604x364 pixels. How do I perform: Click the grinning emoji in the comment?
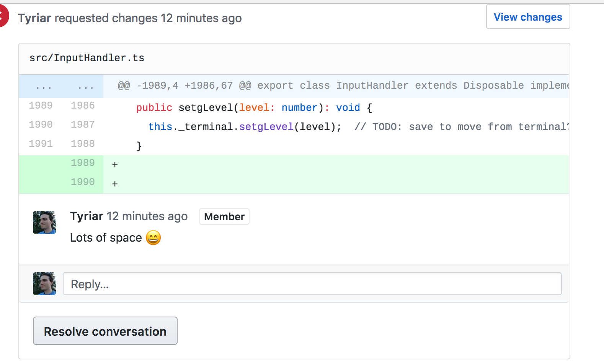(153, 238)
